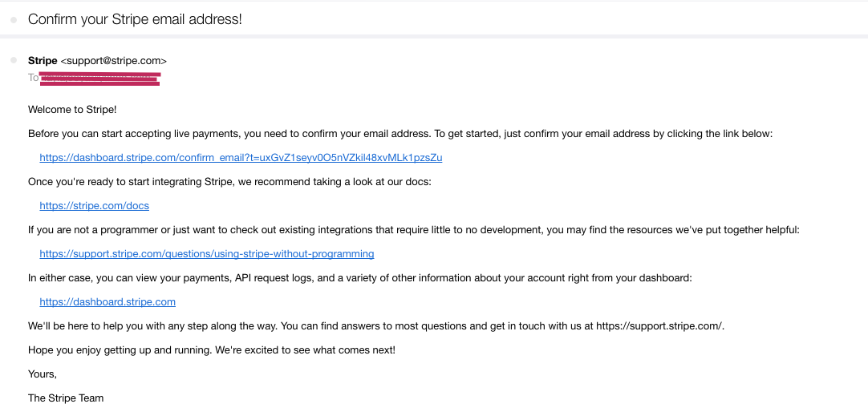Screen dimensions: 868x416
Task: Open using-stripe-without-programming support link
Action: click(206, 254)
